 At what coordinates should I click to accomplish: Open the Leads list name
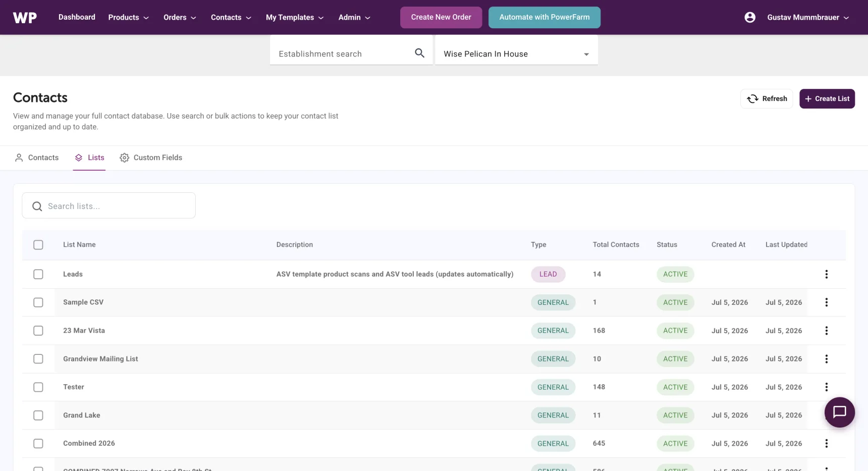pyautogui.click(x=73, y=274)
